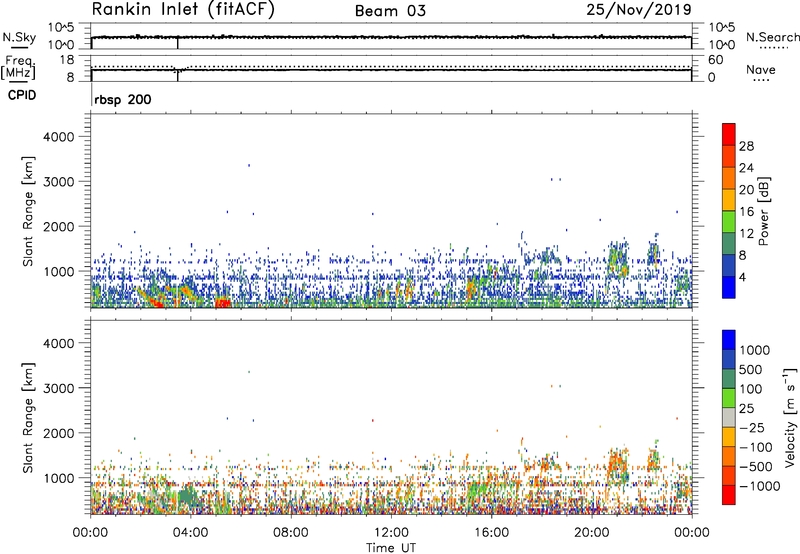Click the gray segment of Velocity color bar
Viewport: 800px width, 554px height.
click(729, 418)
